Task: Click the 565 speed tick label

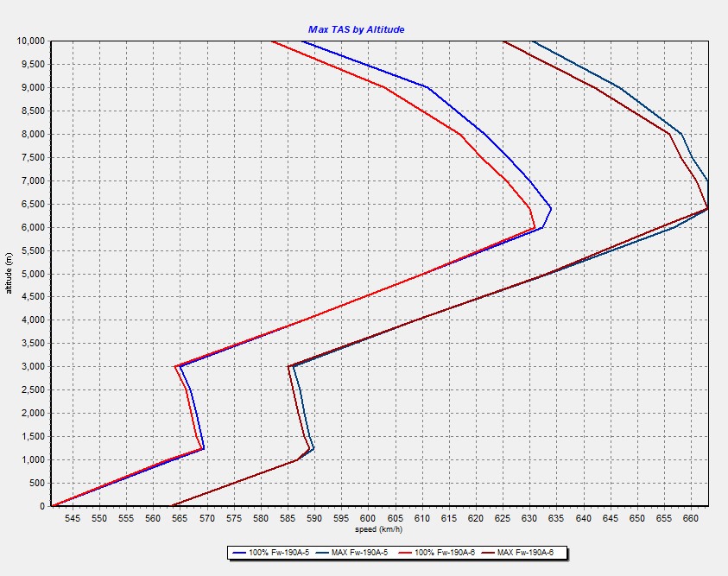Action: (180, 518)
